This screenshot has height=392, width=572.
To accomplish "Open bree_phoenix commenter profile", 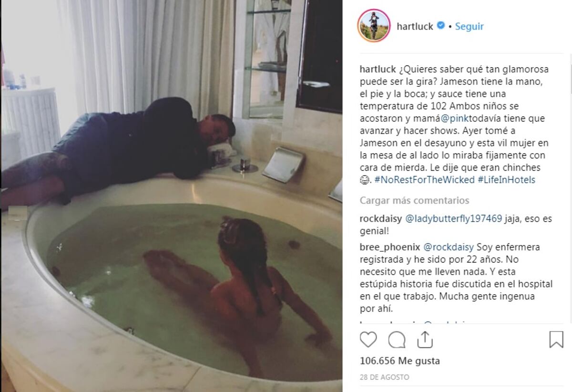I will point(390,247).
